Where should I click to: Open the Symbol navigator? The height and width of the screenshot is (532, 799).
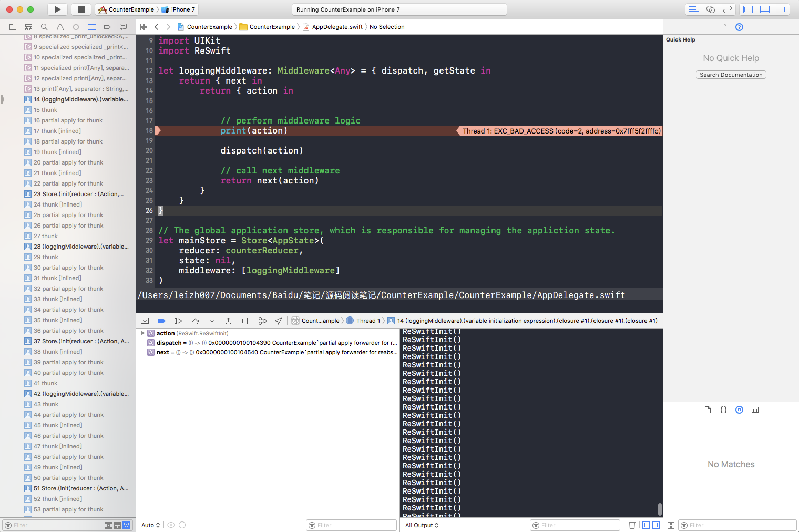click(x=28, y=27)
